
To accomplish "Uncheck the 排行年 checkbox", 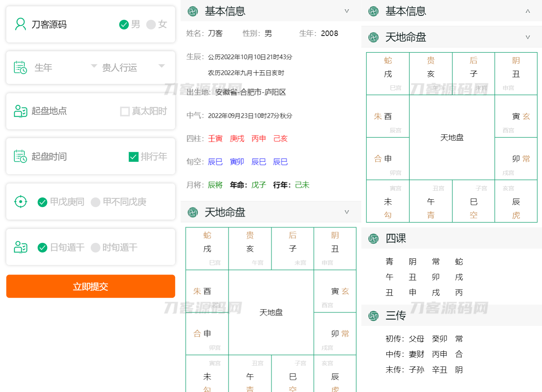I will click(x=134, y=157).
